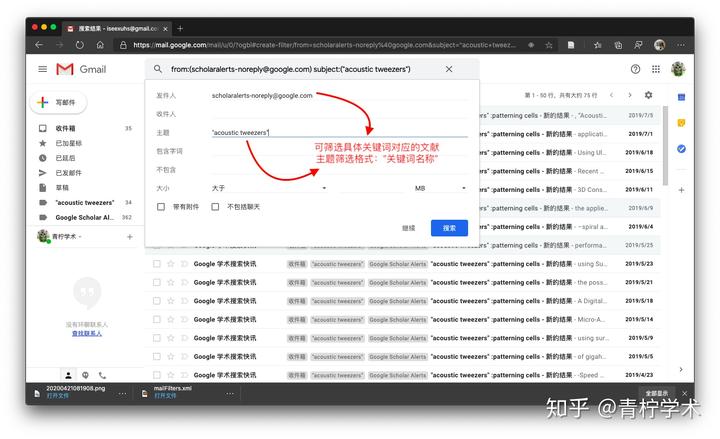Open the 收件箱 folder in sidebar
Screen dimensions: 720x439
click(66, 129)
